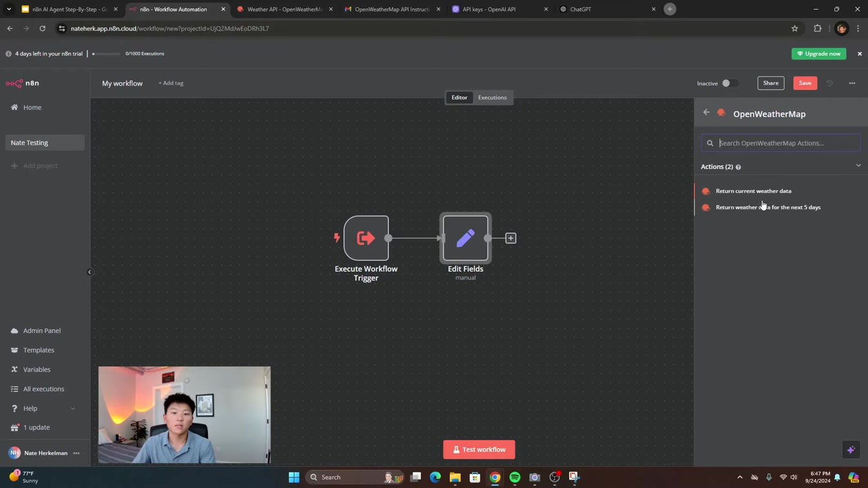Switch to OpenWeatherMap API Instructions Gmail tab
868x488 pixels.
[x=392, y=9]
